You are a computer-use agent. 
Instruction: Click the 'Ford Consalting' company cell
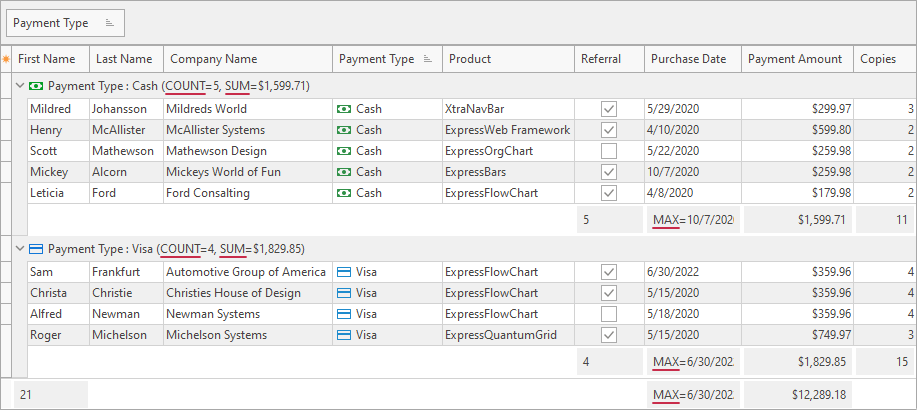pyautogui.click(x=248, y=193)
